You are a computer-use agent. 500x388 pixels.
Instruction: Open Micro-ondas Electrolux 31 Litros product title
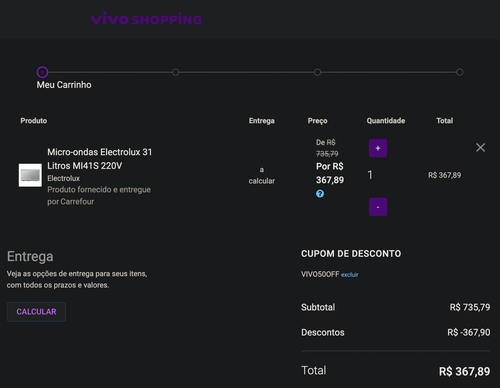(99, 159)
